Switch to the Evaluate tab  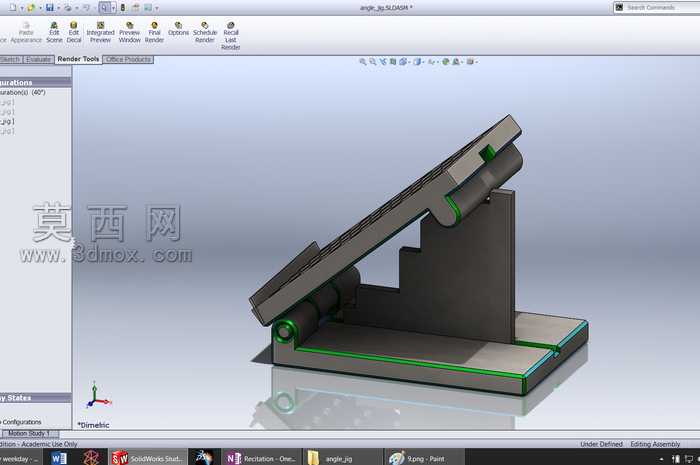(38, 59)
